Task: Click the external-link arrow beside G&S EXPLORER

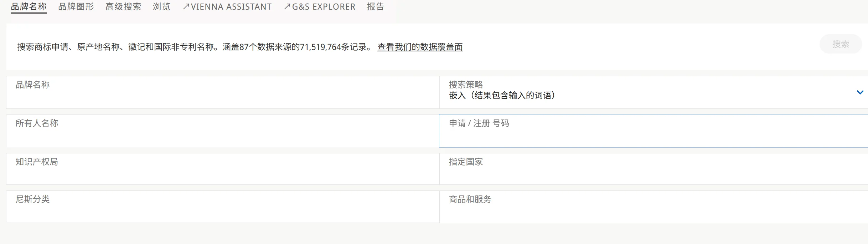Action: coord(287,7)
